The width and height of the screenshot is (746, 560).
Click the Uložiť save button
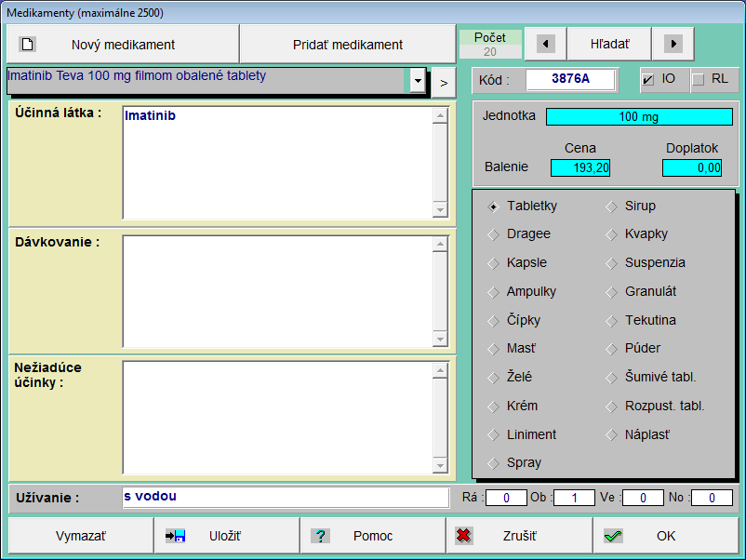click(x=227, y=536)
